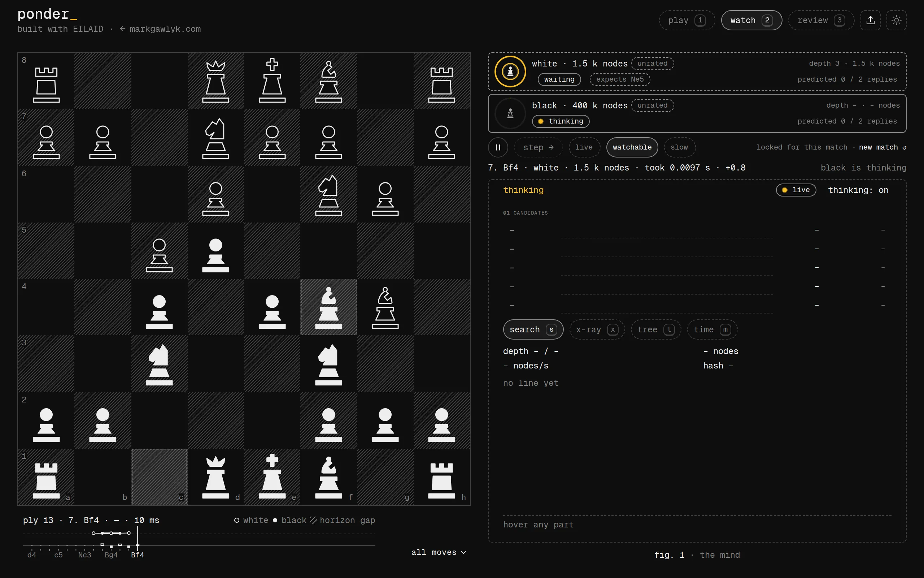The height and width of the screenshot is (578, 924).
Task: Select the black rook on a8
Action: 46,85
